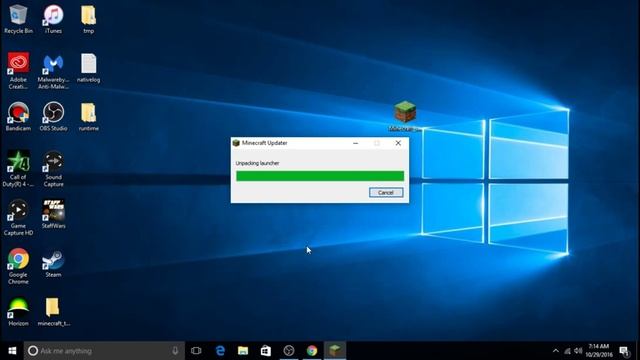
Task: Select the nativelog file icon
Action: [x=89, y=67]
